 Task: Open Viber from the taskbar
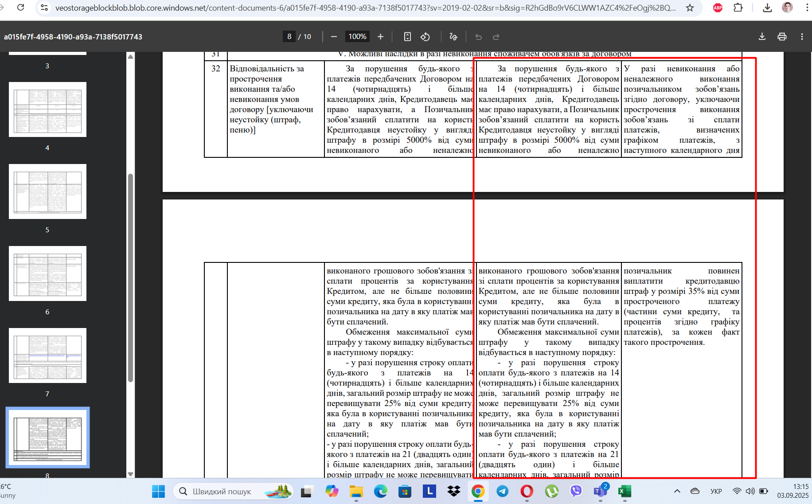[x=576, y=491]
